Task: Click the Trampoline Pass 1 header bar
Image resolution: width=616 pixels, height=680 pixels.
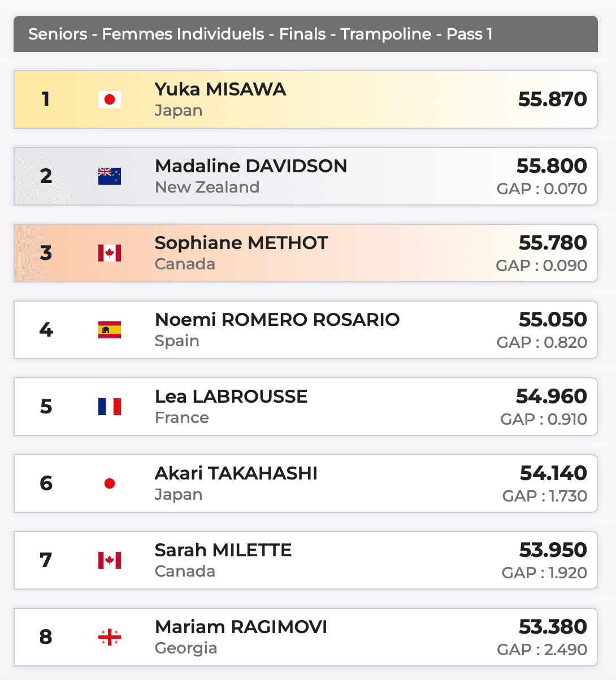Action: pos(305,34)
